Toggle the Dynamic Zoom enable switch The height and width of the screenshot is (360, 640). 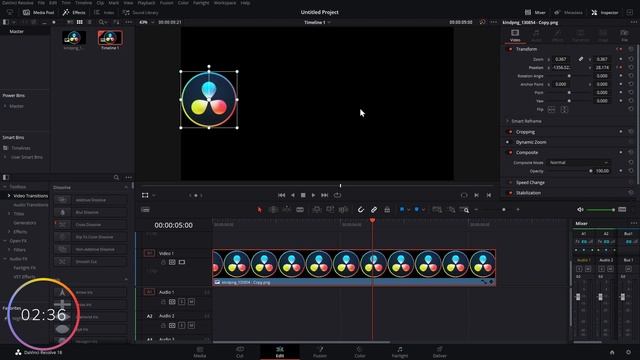508,142
